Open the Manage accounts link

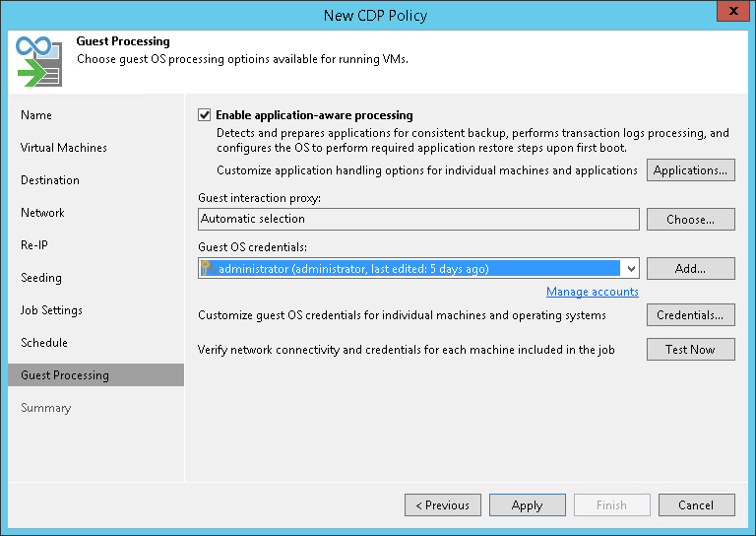click(x=592, y=292)
